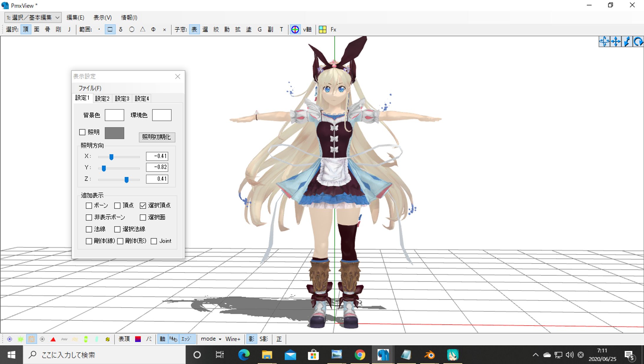Open the 編集(E) menu

click(75, 18)
